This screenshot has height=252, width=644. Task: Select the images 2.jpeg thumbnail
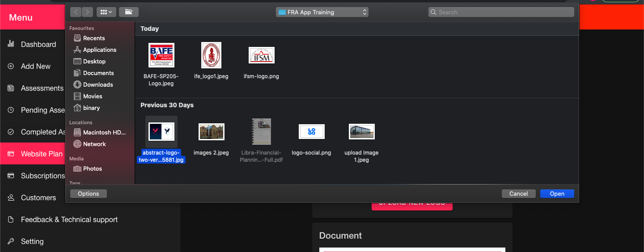211,132
